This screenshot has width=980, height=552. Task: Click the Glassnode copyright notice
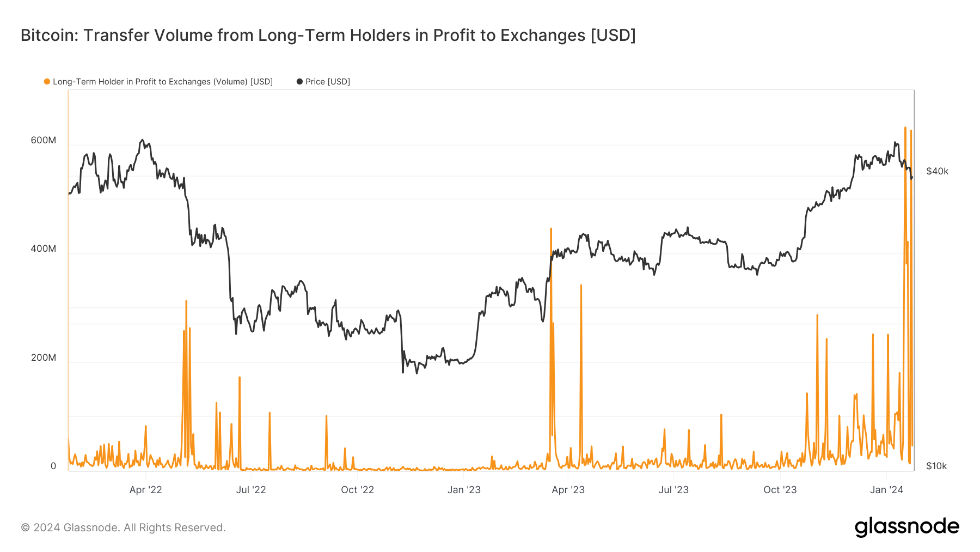point(123,527)
